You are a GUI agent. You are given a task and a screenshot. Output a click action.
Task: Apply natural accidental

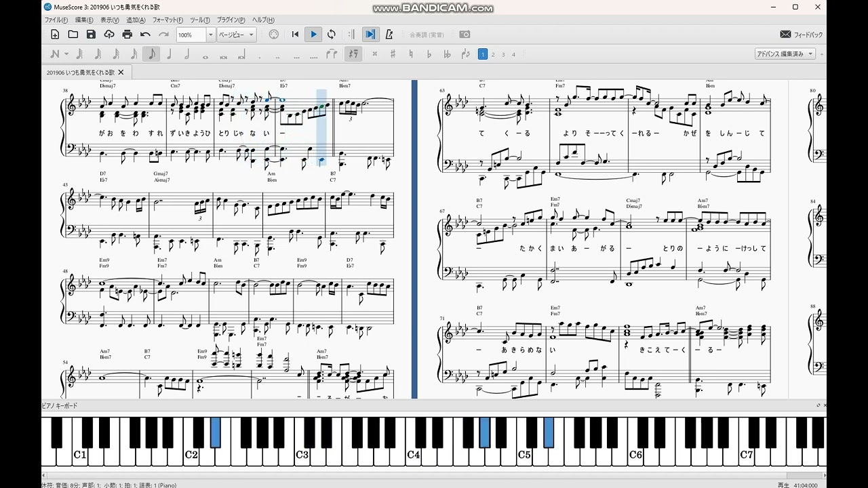click(x=411, y=54)
